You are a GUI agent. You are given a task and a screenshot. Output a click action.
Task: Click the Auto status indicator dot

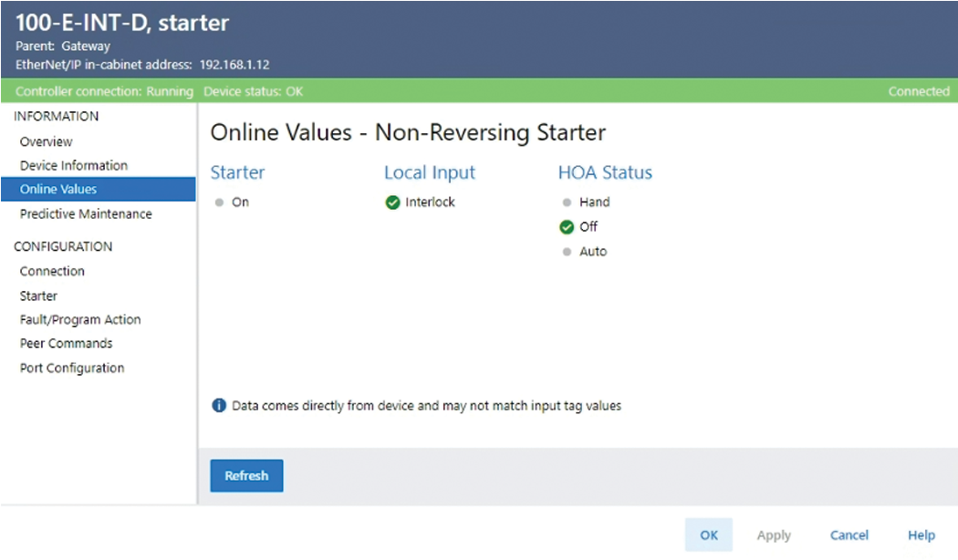567,252
